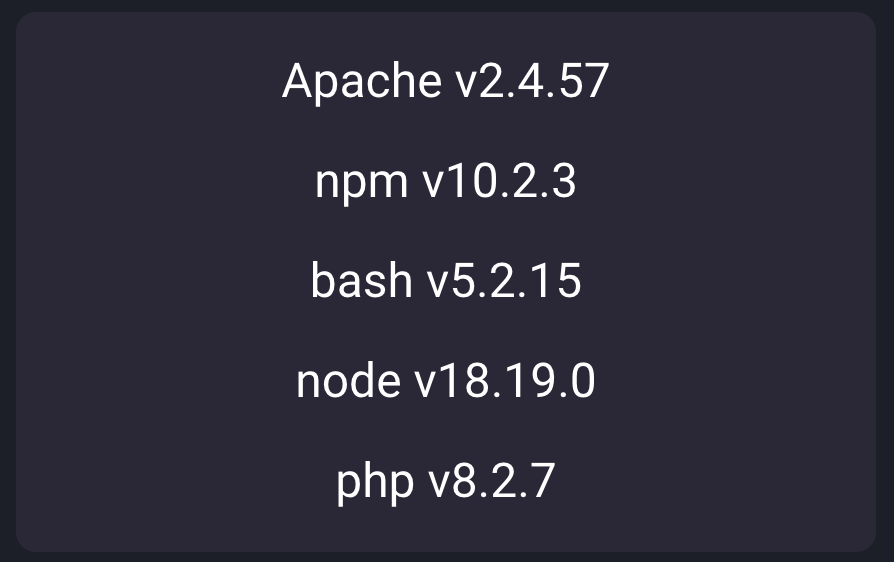Click the v8.2.7 version number

click(491, 483)
